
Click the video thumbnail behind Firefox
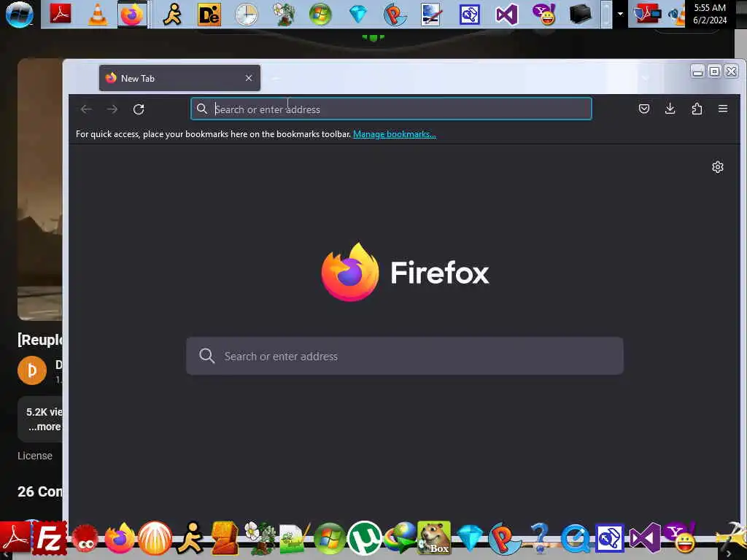40,190
